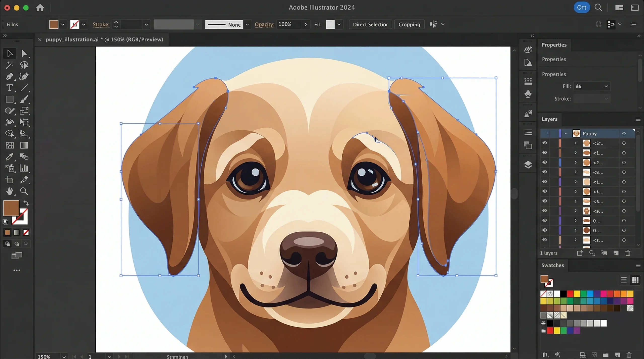Grab the Hand tool
644x359 pixels.
tap(10, 191)
